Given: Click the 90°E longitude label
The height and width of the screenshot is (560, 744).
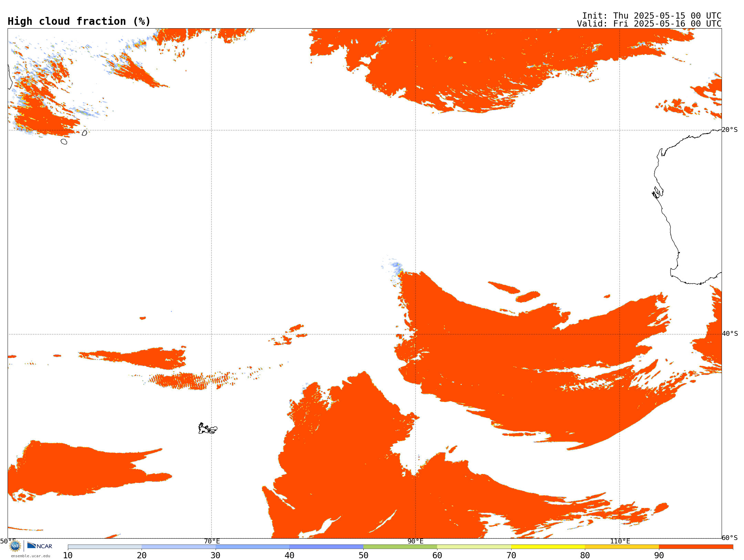Looking at the screenshot, I should (x=415, y=541).
